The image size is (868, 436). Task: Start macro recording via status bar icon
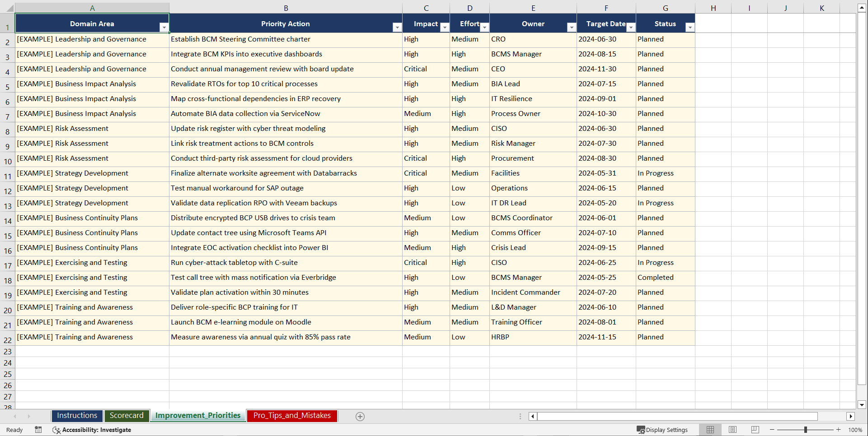pyautogui.click(x=38, y=430)
